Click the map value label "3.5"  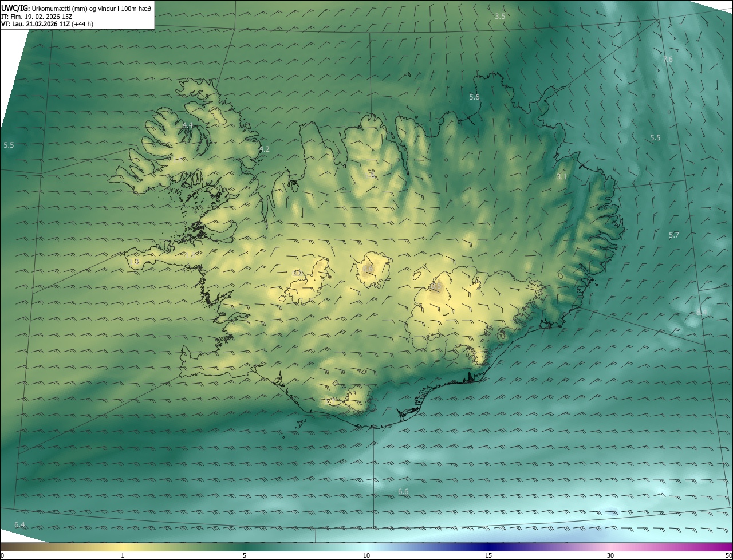(x=500, y=17)
